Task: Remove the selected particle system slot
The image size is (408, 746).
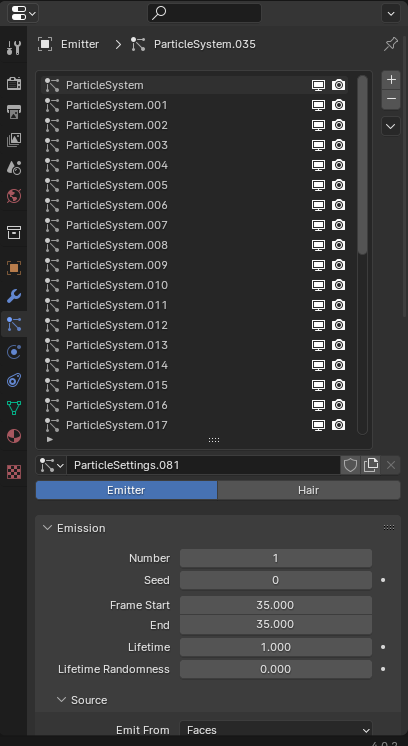Action: (x=391, y=99)
